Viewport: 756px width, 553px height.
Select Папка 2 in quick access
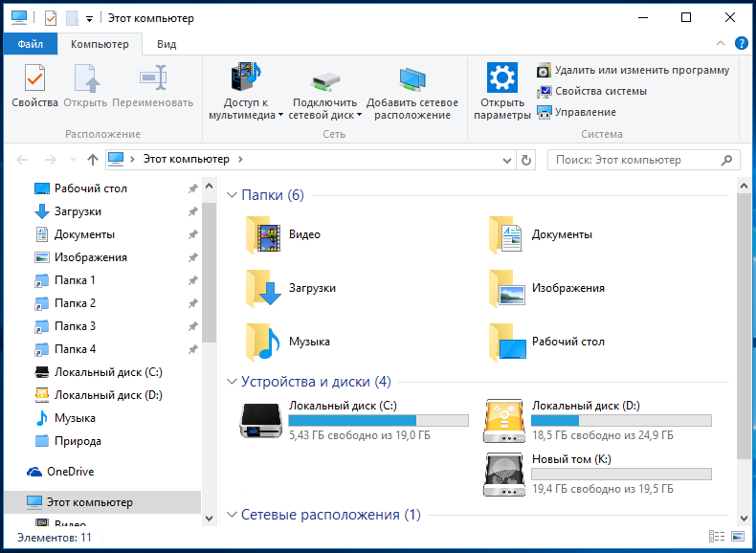point(65,303)
